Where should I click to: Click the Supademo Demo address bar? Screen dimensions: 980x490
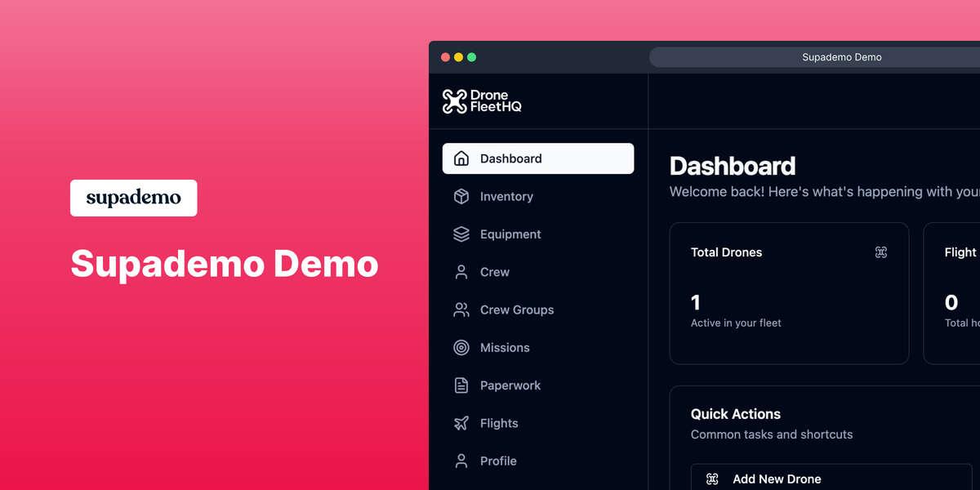click(x=814, y=57)
